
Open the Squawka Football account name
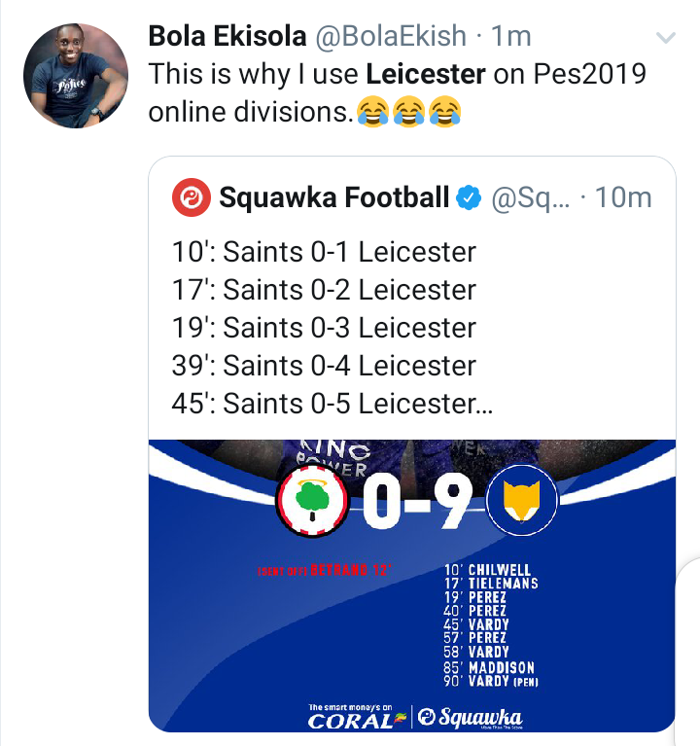tap(334, 198)
